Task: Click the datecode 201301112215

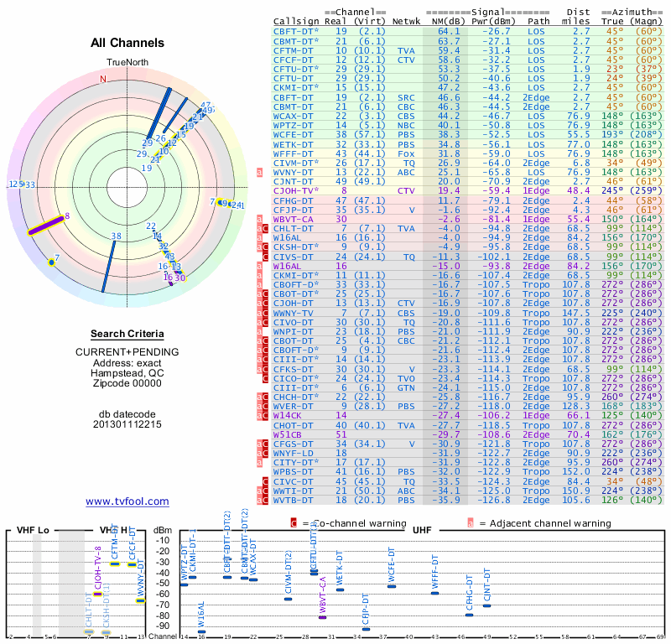Action: pos(127,424)
